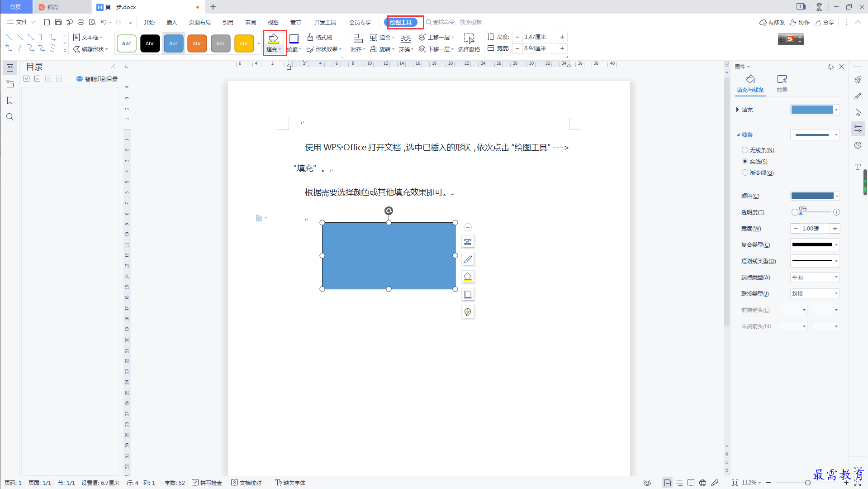Select the 无线条 no line radio option
This screenshot has height=489, width=868.
point(758,150)
